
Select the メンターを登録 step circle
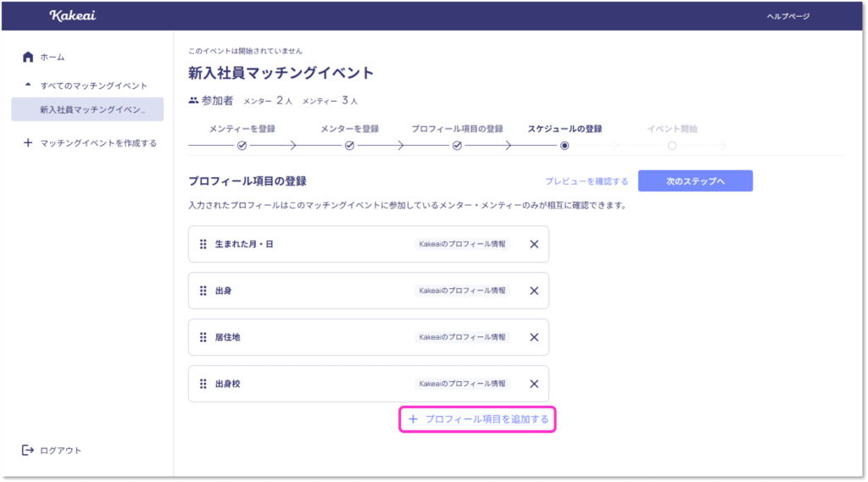tap(349, 146)
